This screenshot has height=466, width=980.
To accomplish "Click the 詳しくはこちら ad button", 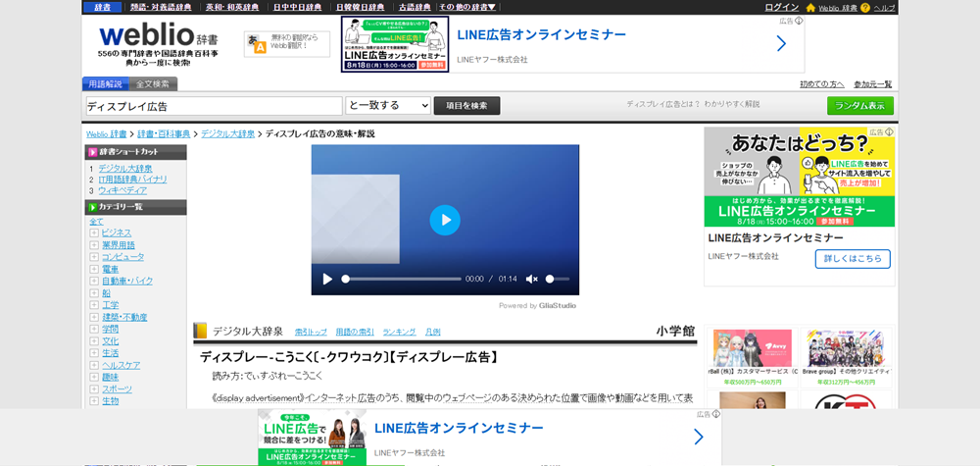I will pyautogui.click(x=853, y=258).
